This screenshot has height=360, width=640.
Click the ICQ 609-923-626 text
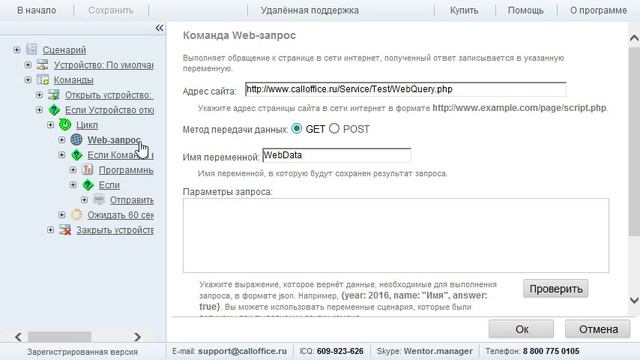point(331,351)
